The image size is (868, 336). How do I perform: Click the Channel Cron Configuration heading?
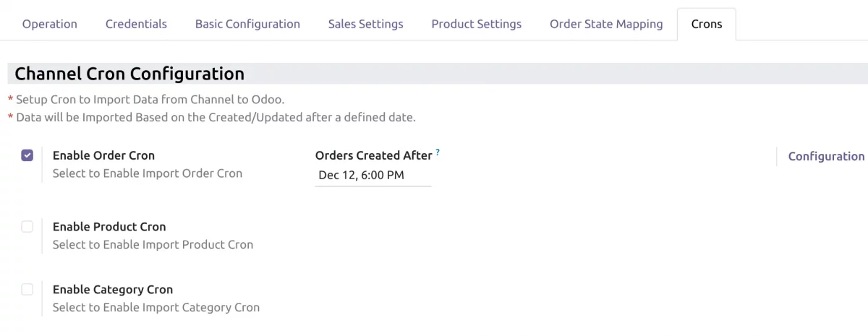point(129,74)
